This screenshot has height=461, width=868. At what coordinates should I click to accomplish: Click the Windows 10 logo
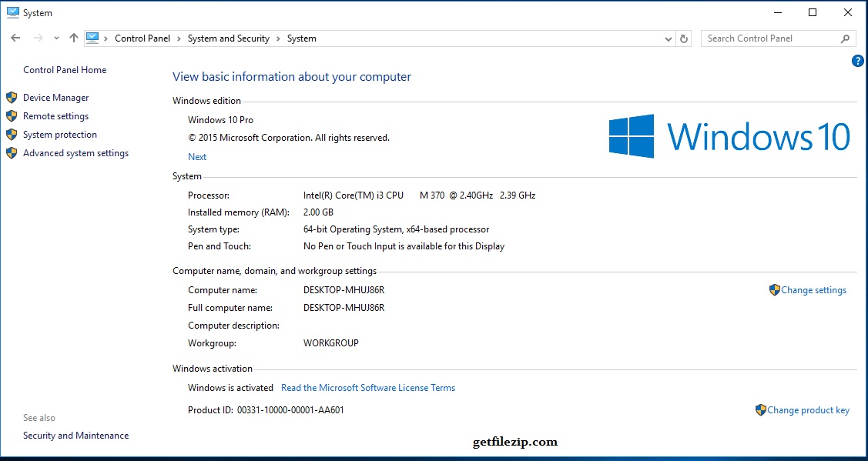click(x=729, y=136)
